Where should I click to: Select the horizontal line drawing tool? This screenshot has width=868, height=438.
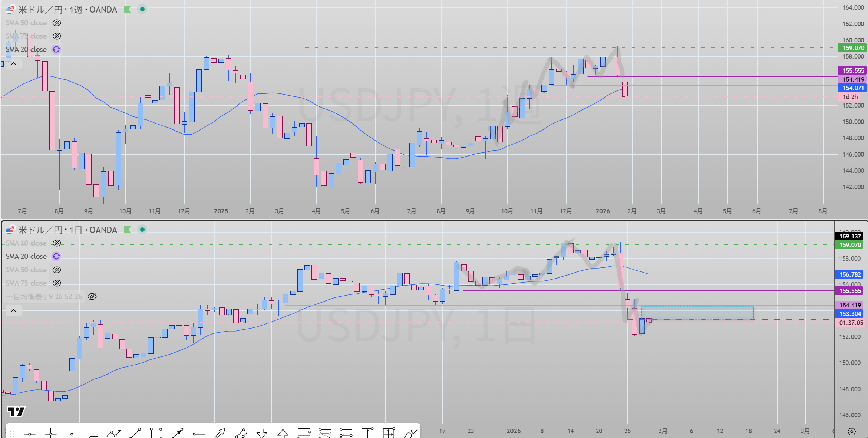29,433
